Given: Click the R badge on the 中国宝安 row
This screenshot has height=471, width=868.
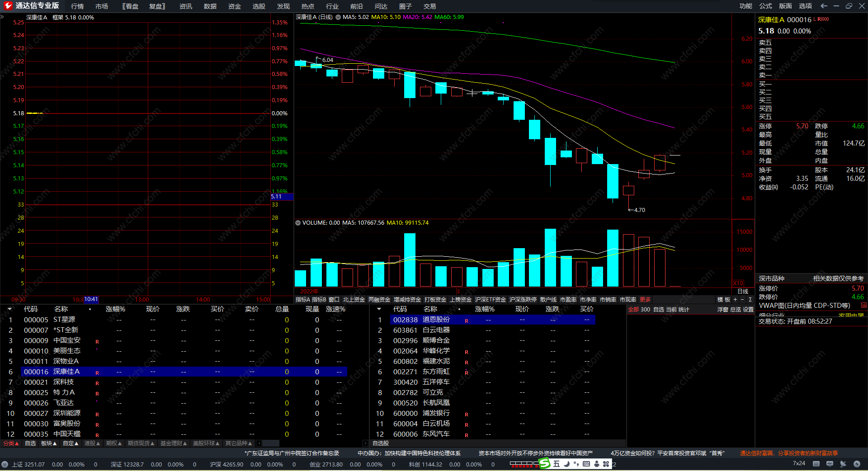Looking at the screenshot, I should 97,341.
